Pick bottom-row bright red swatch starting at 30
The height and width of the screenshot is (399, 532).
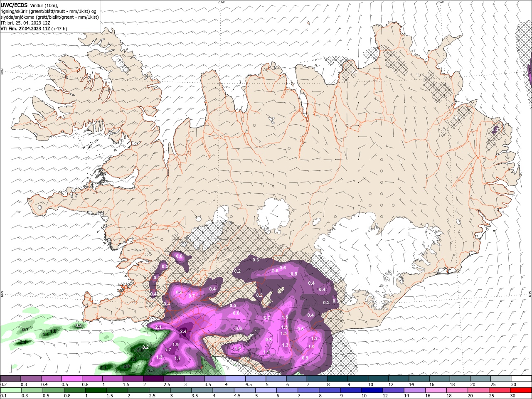[x=522, y=390]
